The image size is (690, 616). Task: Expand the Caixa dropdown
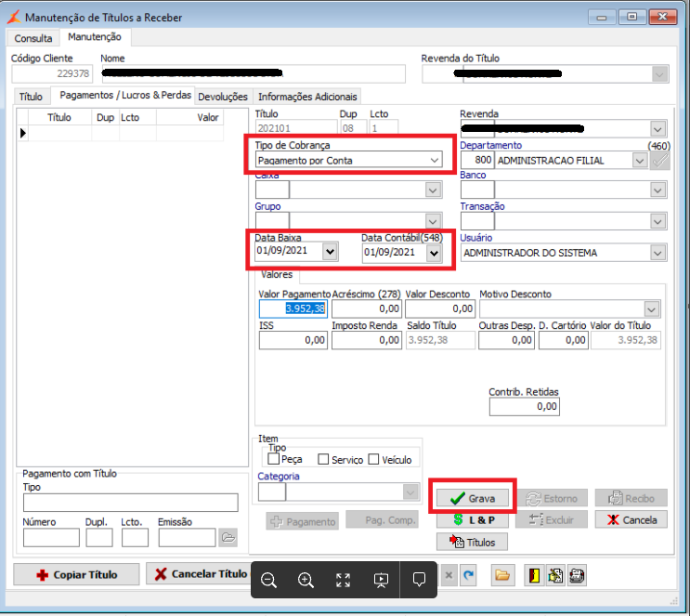click(x=433, y=190)
